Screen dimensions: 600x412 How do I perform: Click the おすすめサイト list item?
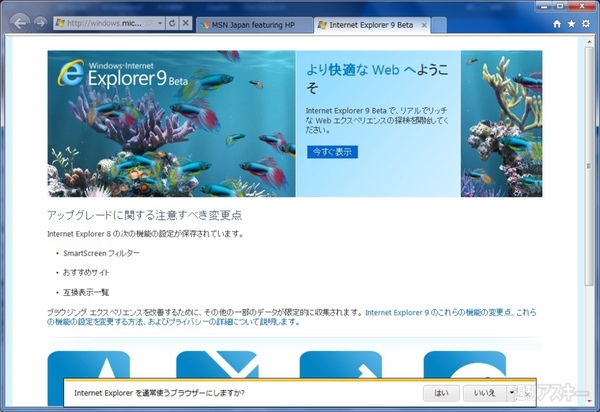(x=86, y=273)
